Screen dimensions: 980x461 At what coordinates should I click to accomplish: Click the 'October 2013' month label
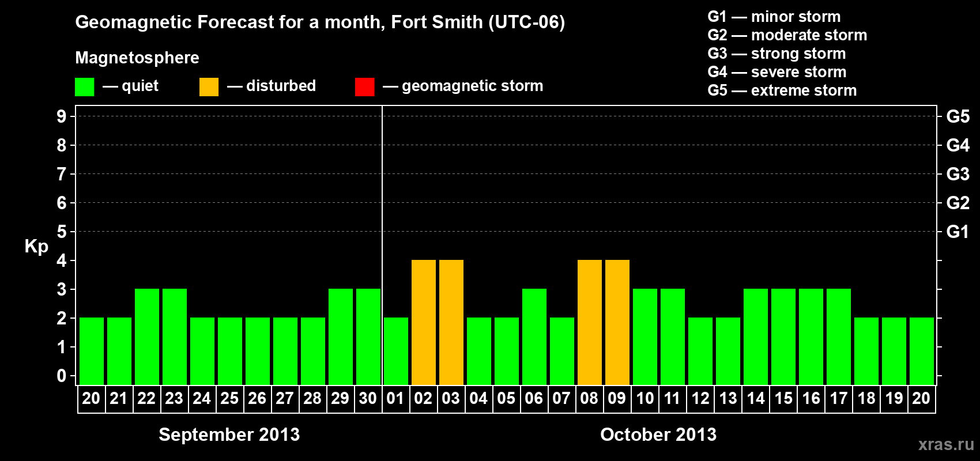[658, 434]
